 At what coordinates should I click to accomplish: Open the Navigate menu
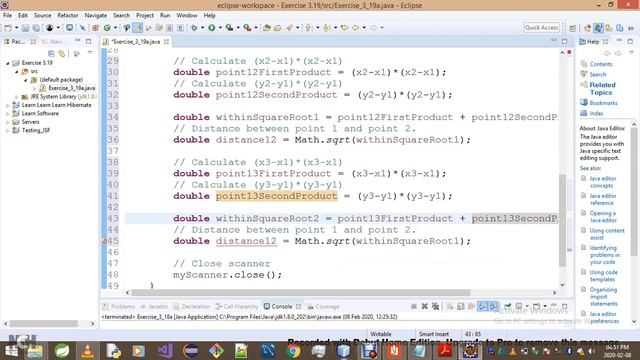(96, 15)
